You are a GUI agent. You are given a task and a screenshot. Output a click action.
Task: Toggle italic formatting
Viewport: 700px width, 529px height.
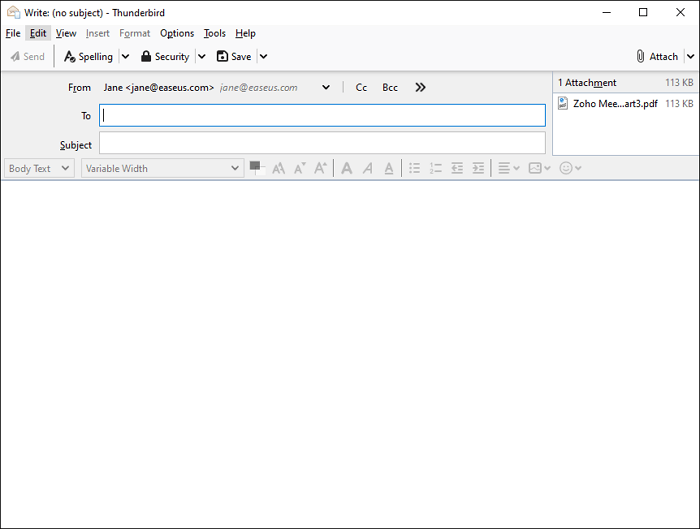(367, 168)
